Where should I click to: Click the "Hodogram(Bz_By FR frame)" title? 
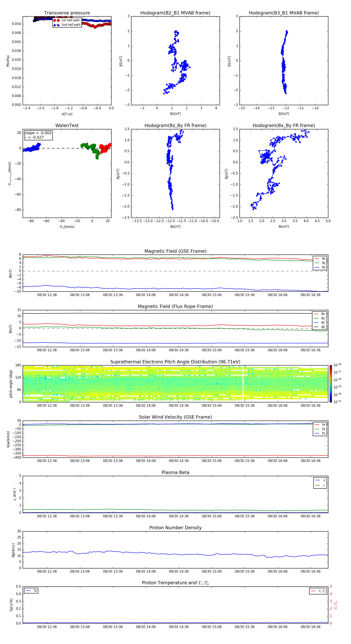click(175, 125)
